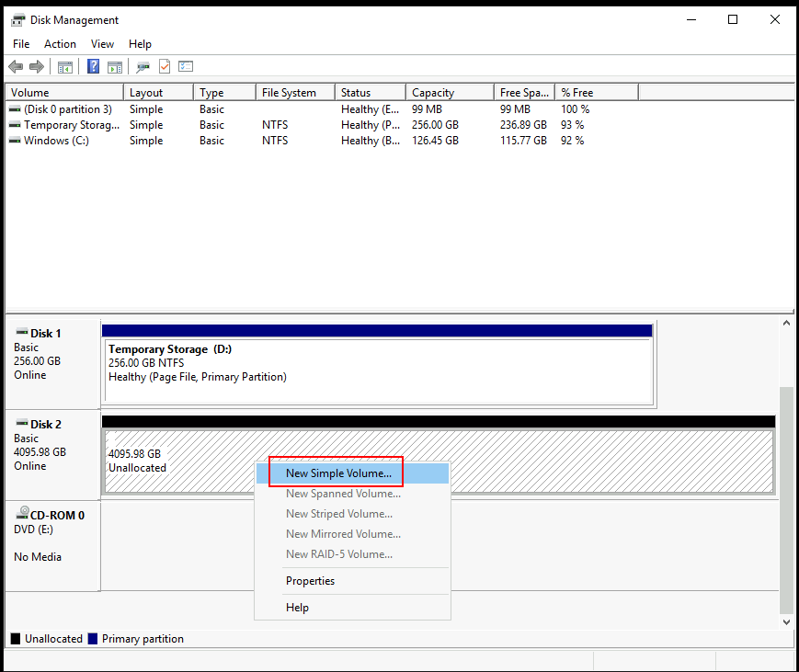Open the File menu

21,44
